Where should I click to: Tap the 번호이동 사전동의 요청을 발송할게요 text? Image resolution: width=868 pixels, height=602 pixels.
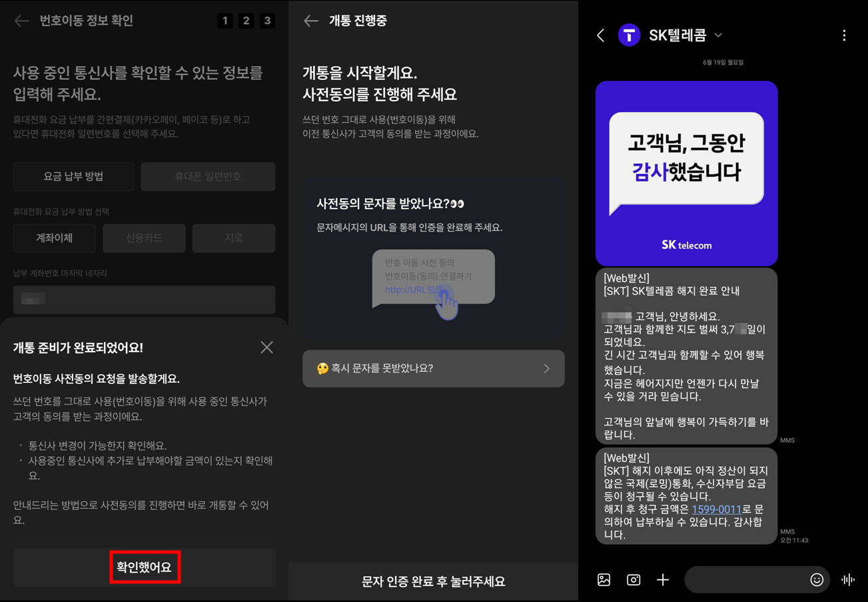(x=97, y=379)
